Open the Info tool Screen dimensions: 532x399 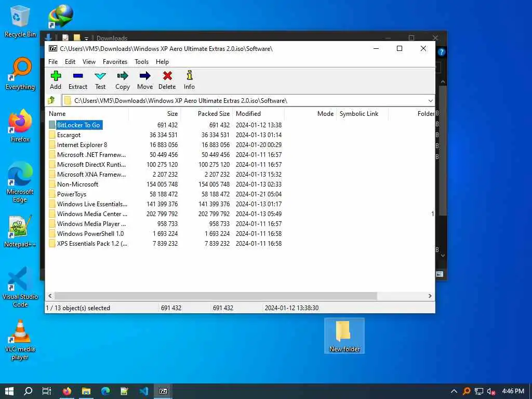(x=189, y=80)
